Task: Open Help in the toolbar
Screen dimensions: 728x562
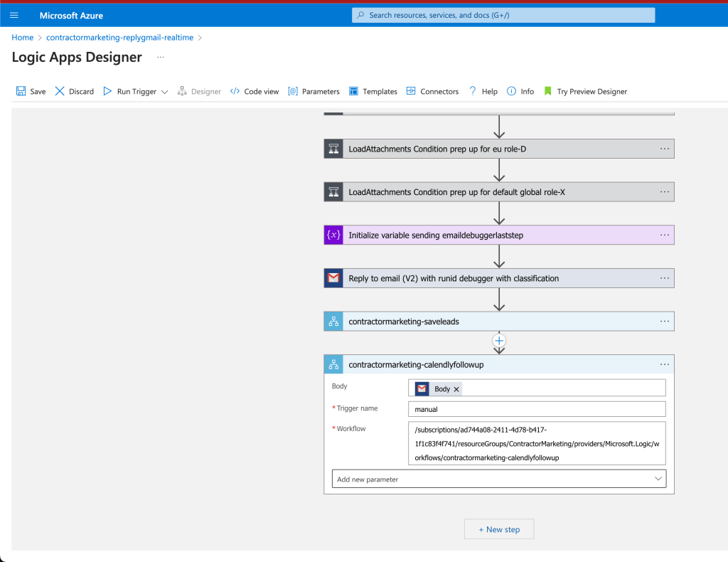Action: (x=483, y=91)
